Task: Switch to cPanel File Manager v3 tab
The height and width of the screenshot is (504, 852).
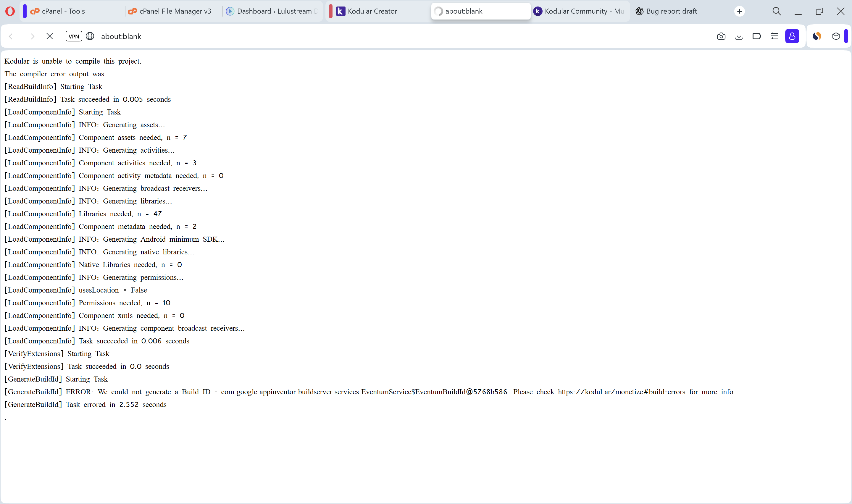Action: pyautogui.click(x=173, y=11)
